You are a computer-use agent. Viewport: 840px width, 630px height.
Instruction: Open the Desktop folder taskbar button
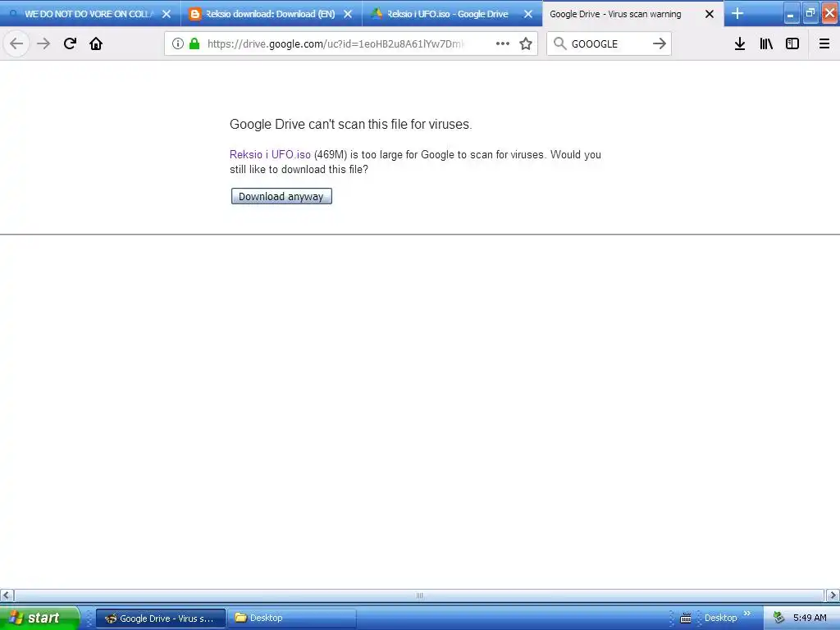click(x=292, y=619)
